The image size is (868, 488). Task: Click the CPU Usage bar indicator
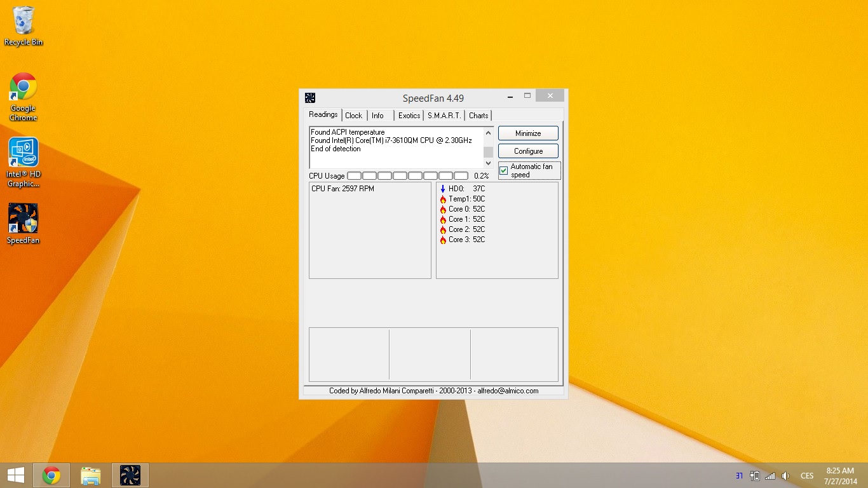coord(407,176)
